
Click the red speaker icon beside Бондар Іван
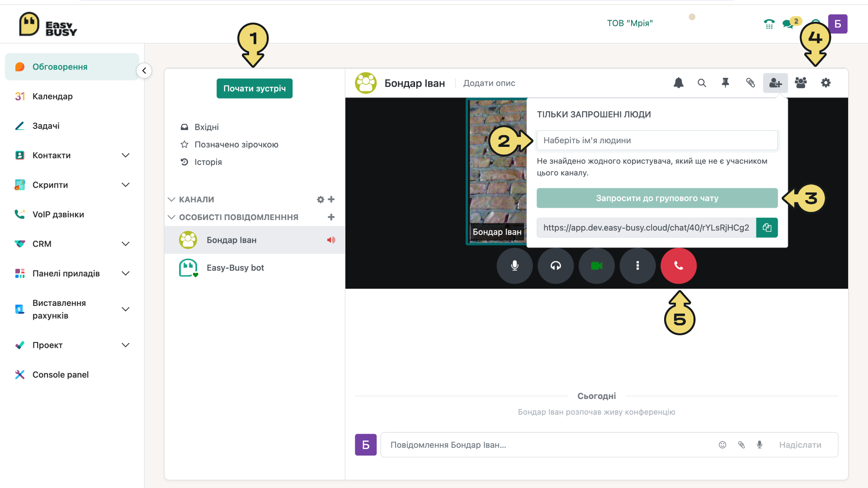point(331,240)
